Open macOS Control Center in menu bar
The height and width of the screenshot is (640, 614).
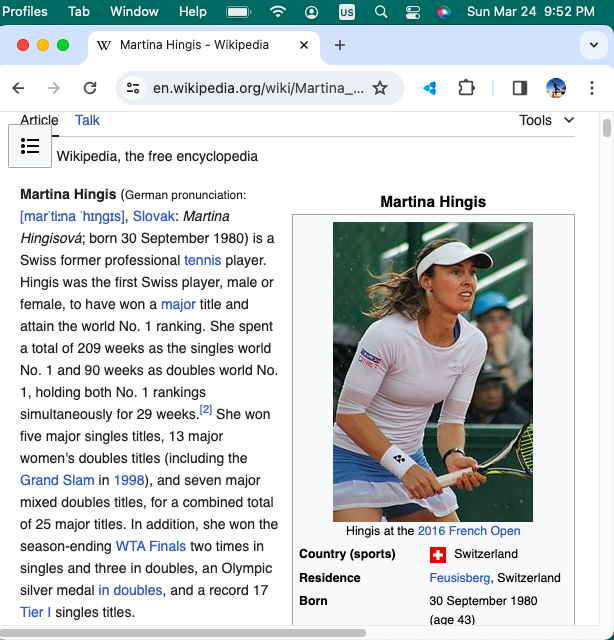(x=413, y=12)
